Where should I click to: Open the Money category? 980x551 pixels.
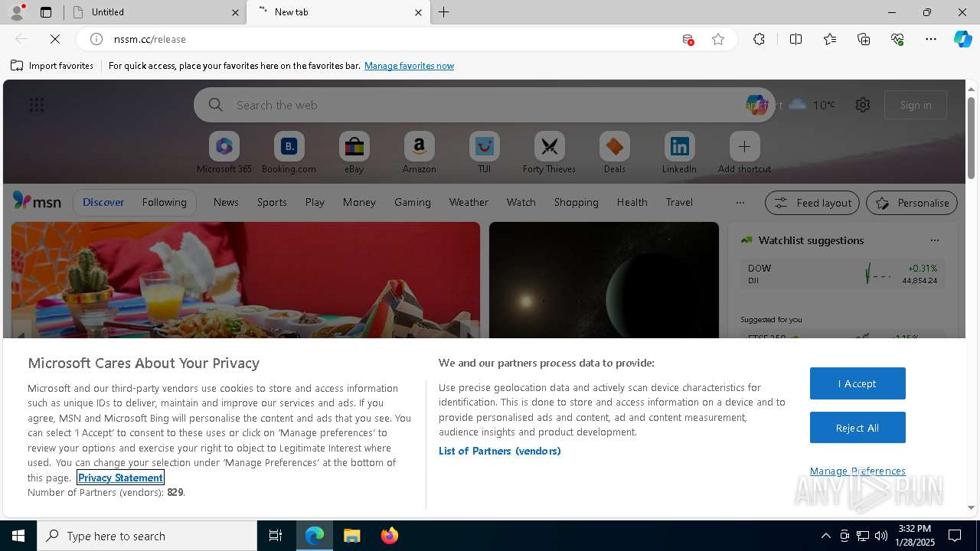[x=359, y=202]
